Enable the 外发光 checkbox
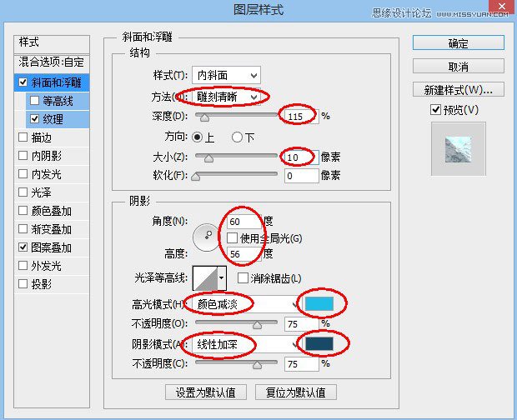The width and height of the screenshot is (517, 420). pyautogui.click(x=23, y=266)
